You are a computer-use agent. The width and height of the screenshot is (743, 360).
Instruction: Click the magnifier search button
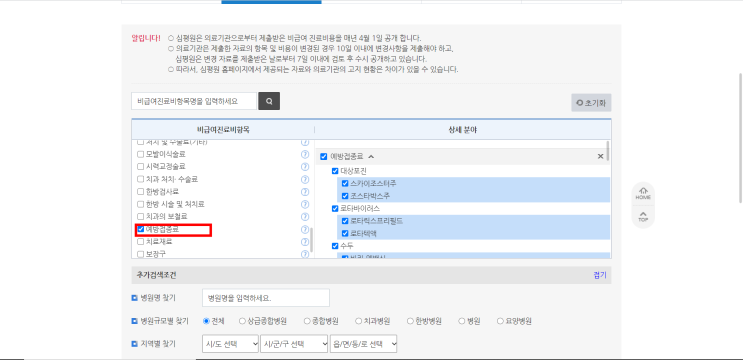tap(269, 101)
